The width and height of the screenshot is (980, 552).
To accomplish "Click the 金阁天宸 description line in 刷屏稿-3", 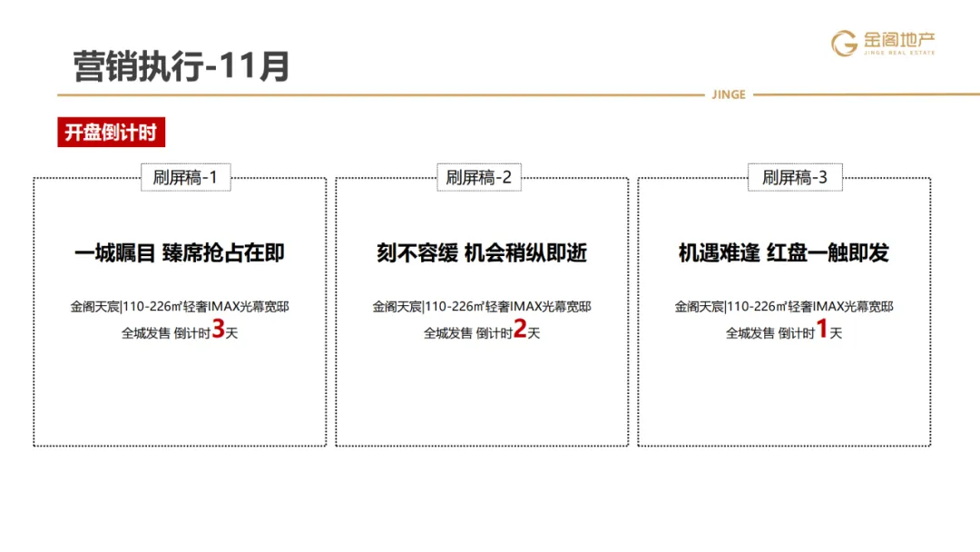I will (784, 306).
